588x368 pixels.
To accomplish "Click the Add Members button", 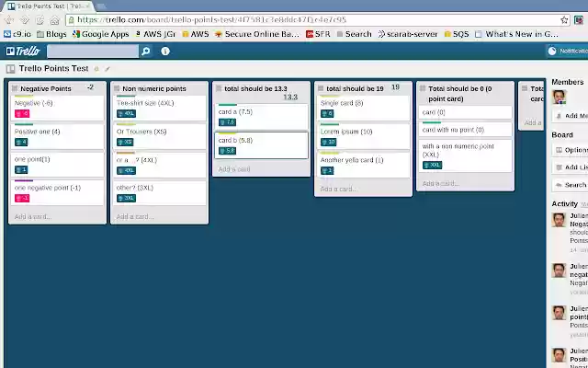I will pos(570,116).
